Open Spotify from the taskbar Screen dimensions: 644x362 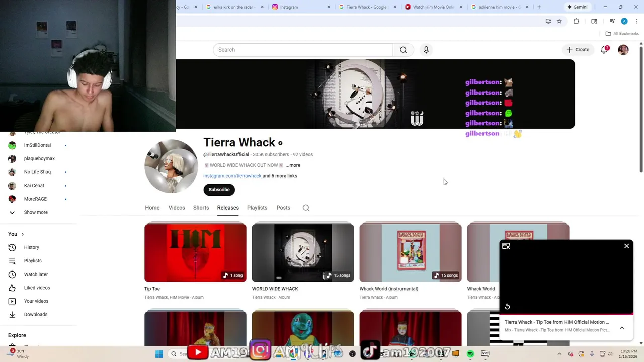pos(470,354)
